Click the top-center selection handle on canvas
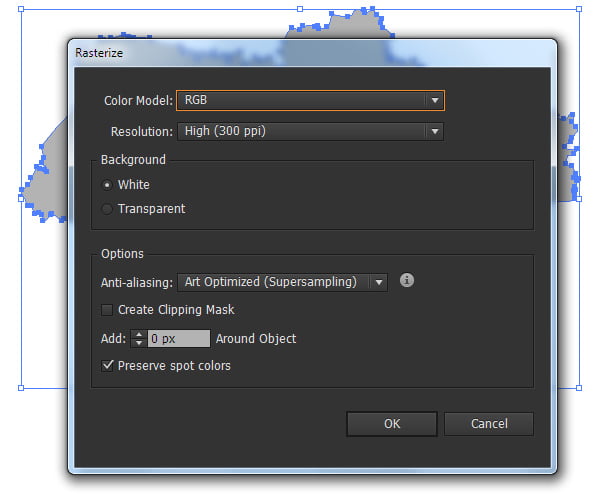The width and height of the screenshot is (600, 499). point(300,9)
